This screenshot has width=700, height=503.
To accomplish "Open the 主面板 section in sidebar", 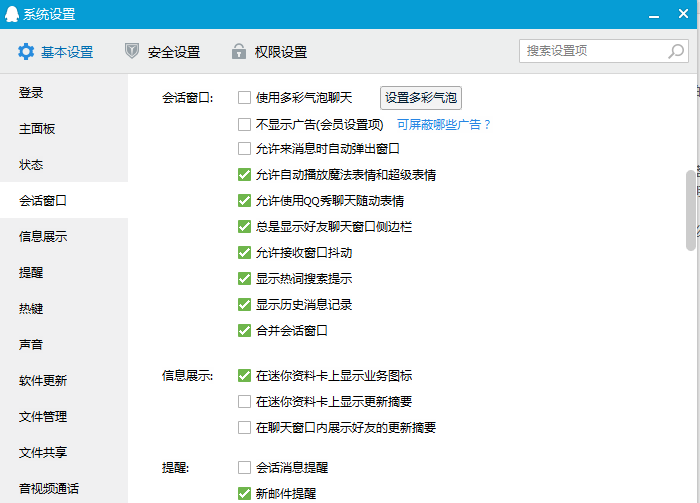I will [x=64, y=129].
